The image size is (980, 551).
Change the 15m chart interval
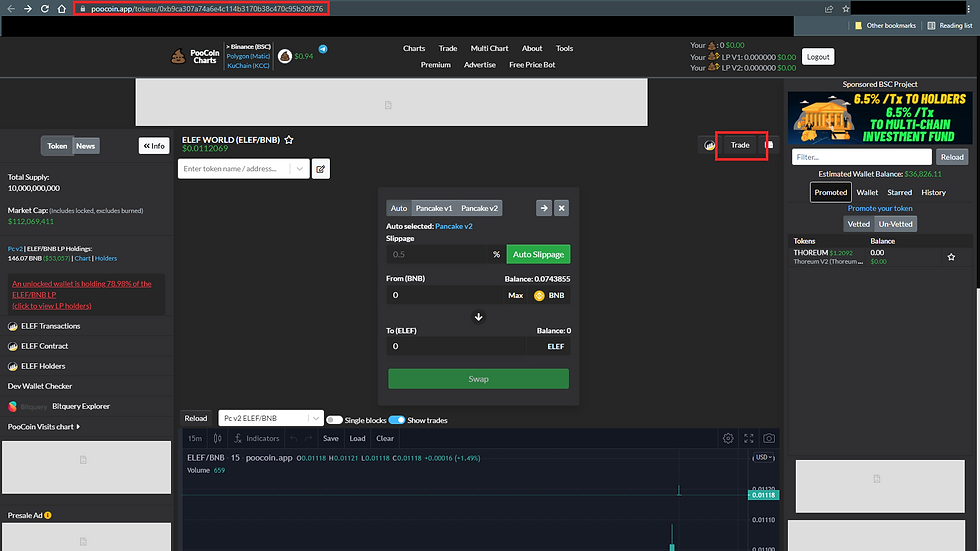tap(195, 439)
